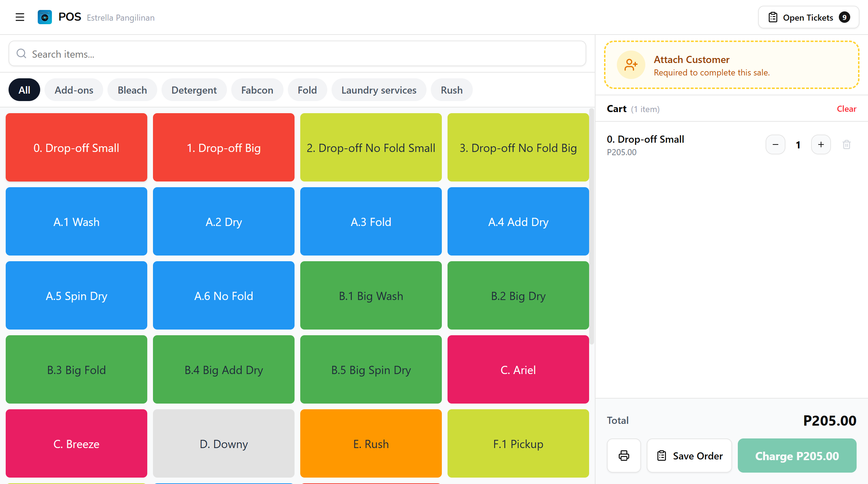Switch to the Fabcon category
This screenshot has height=484, width=868.
[257, 90]
